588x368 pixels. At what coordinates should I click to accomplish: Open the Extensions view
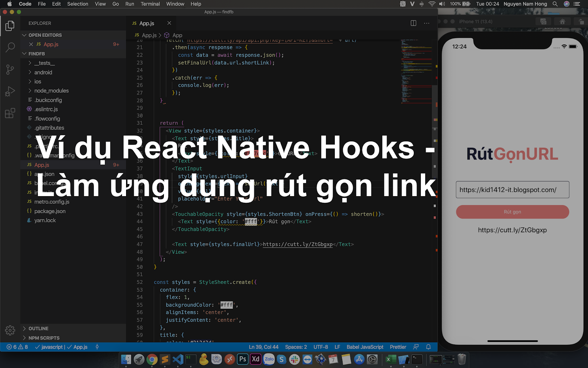click(10, 113)
